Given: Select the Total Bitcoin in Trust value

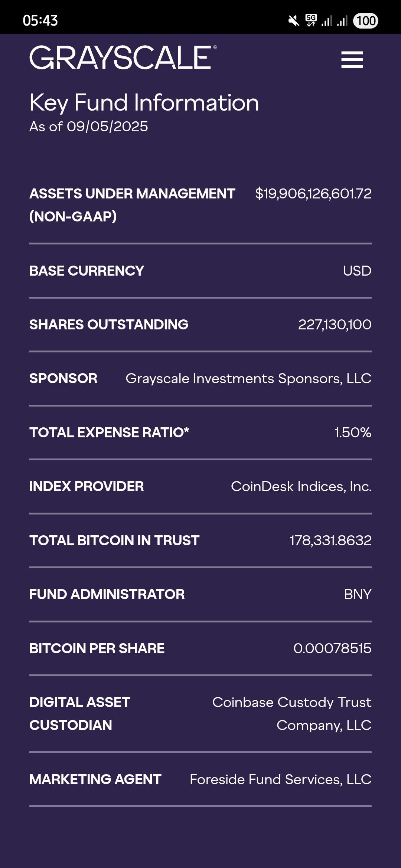Looking at the screenshot, I should [330, 540].
